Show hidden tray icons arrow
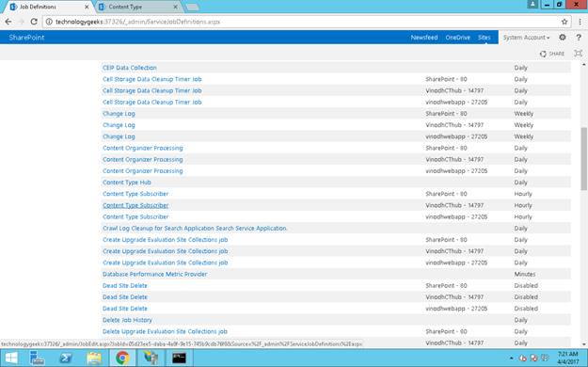Viewport: 588px width, 367px height. pos(512,359)
